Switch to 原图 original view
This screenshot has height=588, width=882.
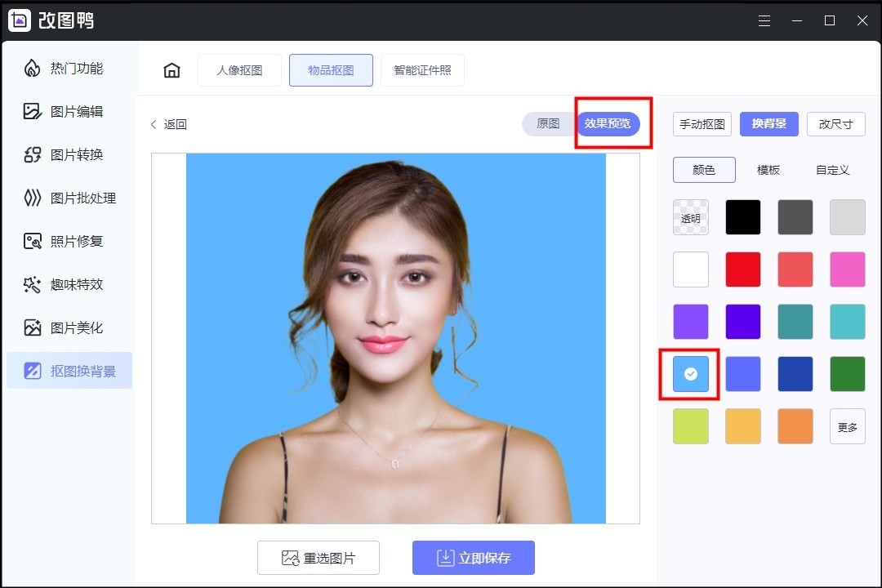(x=548, y=124)
